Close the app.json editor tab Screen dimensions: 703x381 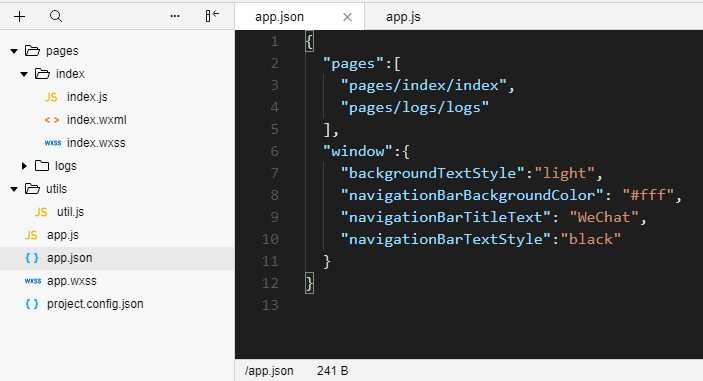tap(347, 17)
